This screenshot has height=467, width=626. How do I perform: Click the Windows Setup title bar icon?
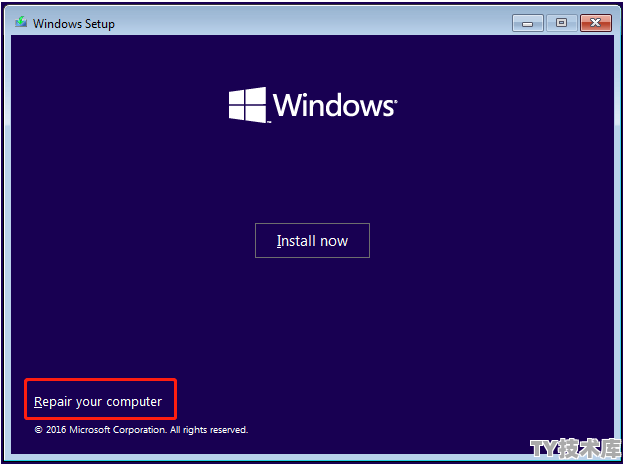21,22
